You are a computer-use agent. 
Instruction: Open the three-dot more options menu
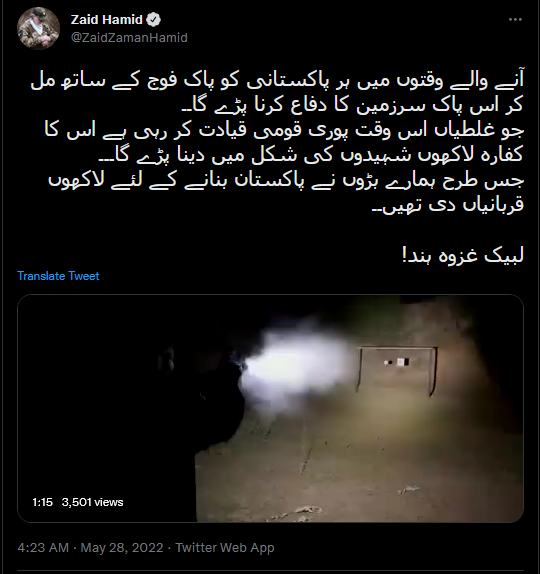515,20
